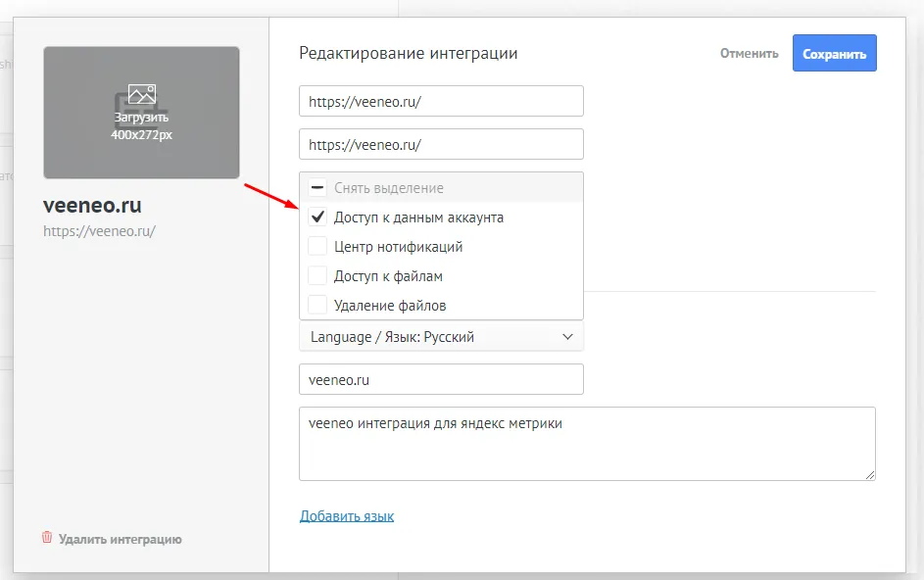924x580 pixels.
Task: Click the textarea resize handle corner
Action: coord(870,475)
